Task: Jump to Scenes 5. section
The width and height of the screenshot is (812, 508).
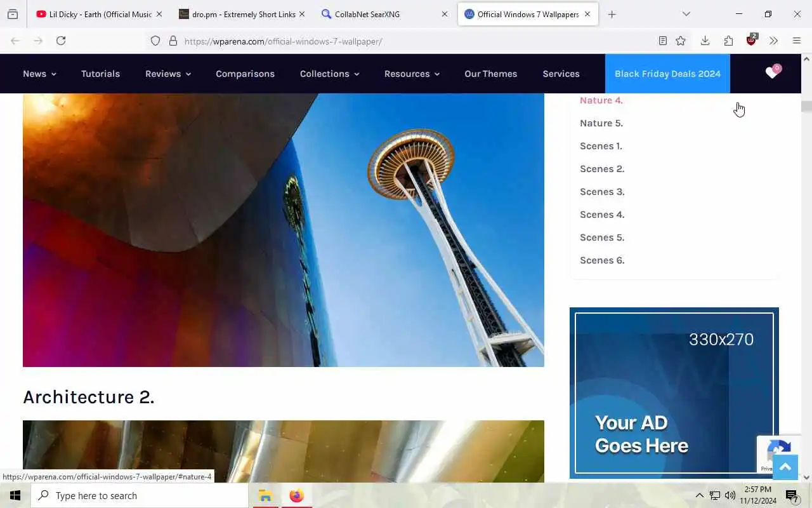Action: tap(602, 237)
